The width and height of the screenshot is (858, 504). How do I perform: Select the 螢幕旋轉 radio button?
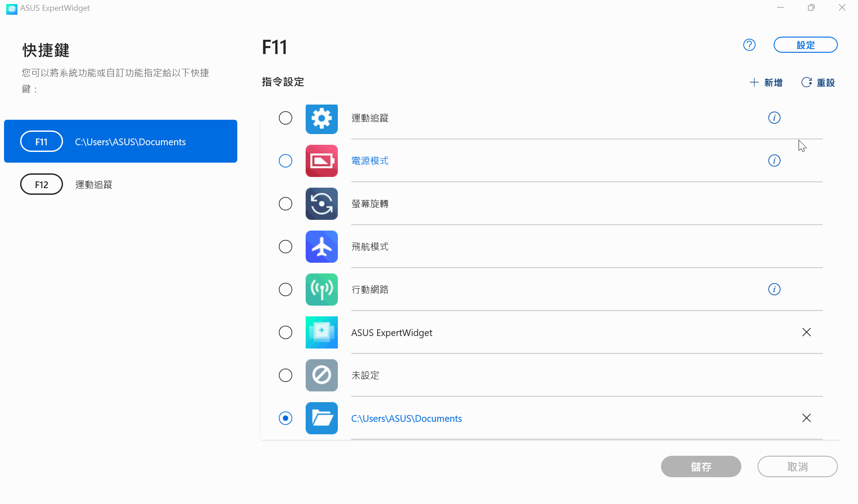pos(286,204)
